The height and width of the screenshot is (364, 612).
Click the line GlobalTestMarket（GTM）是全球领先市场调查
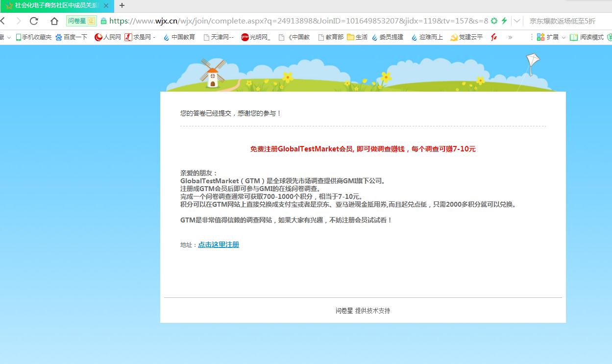coord(284,181)
